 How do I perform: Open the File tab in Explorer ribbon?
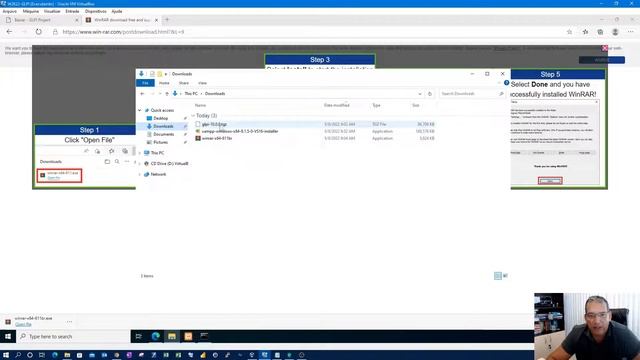(x=145, y=83)
